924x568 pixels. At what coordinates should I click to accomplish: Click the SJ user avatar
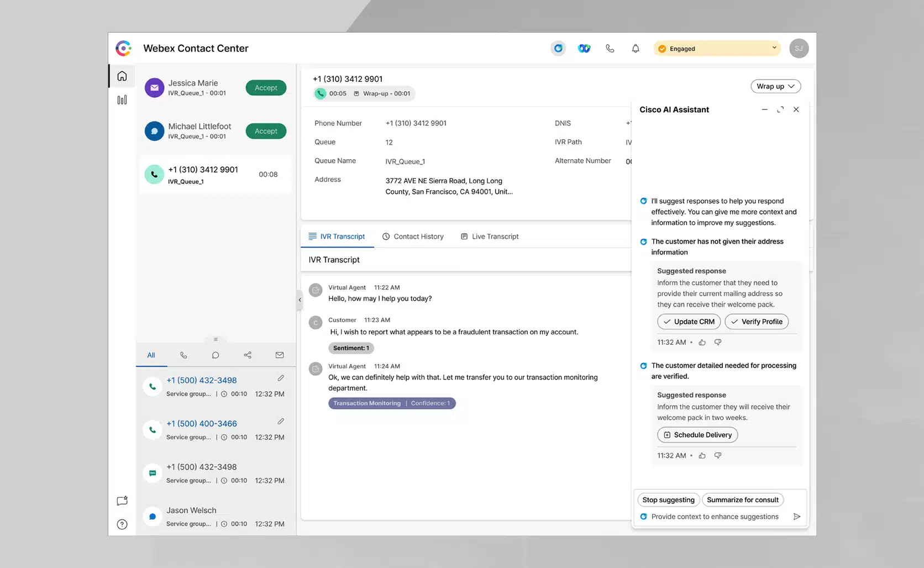799,49
